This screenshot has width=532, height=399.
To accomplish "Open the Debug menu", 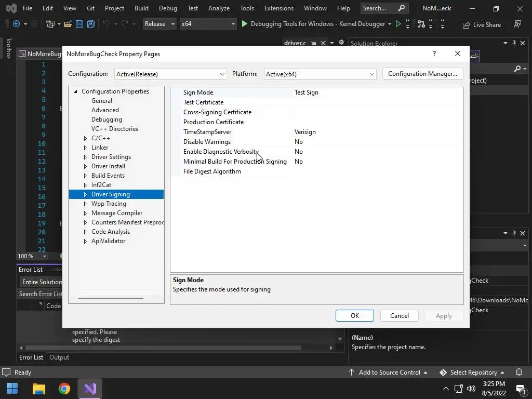I will click(168, 8).
